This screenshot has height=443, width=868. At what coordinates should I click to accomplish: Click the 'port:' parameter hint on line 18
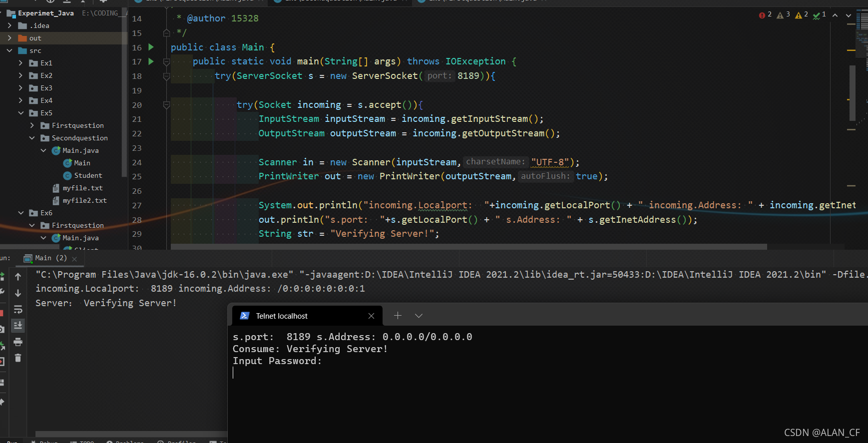pyautogui.click(x=439, y=76)
